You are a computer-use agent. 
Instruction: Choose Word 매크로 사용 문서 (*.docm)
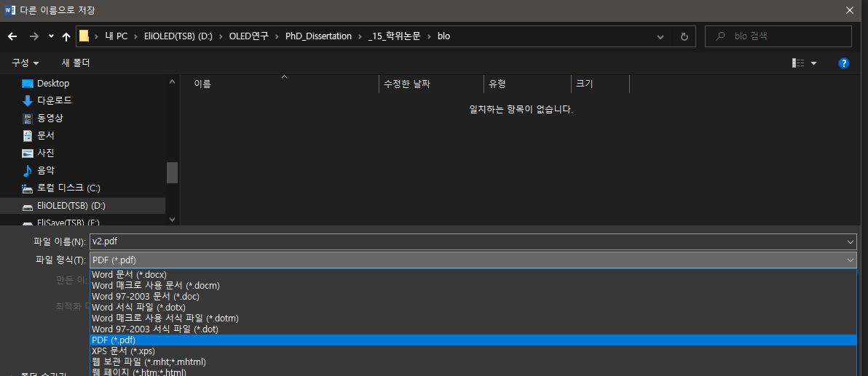point(473,285)
